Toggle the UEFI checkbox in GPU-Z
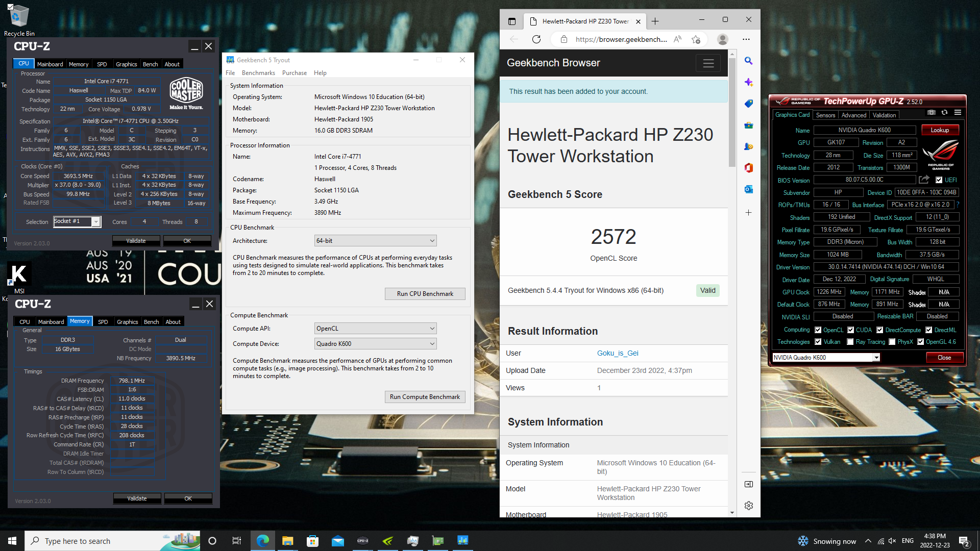The height and width of the screenshot is (551, 980). tap(939, 180)
